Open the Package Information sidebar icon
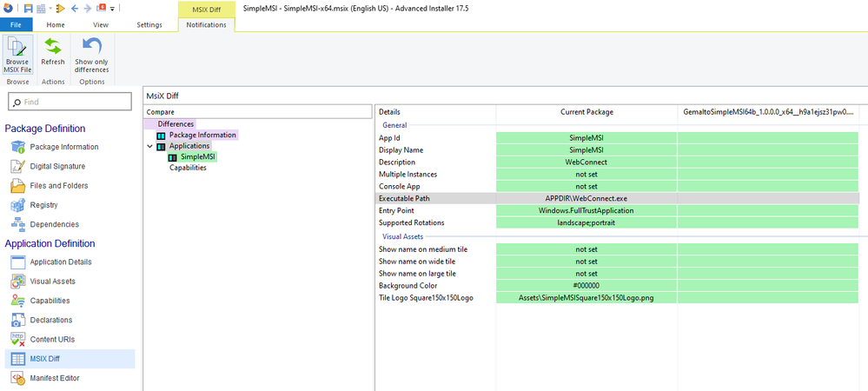Image resolution: width=868 pixels, height=391 pixels. click(x=17, y=148)
